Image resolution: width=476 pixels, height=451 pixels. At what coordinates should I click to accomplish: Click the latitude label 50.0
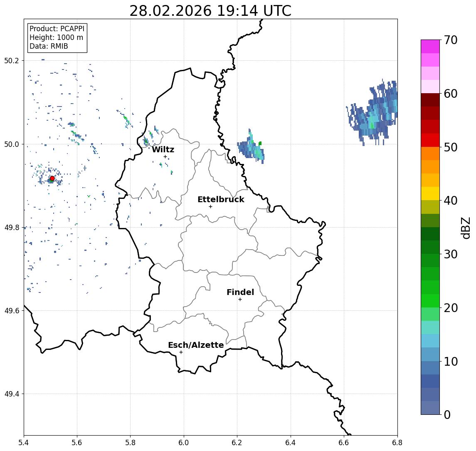coord(12,144)
